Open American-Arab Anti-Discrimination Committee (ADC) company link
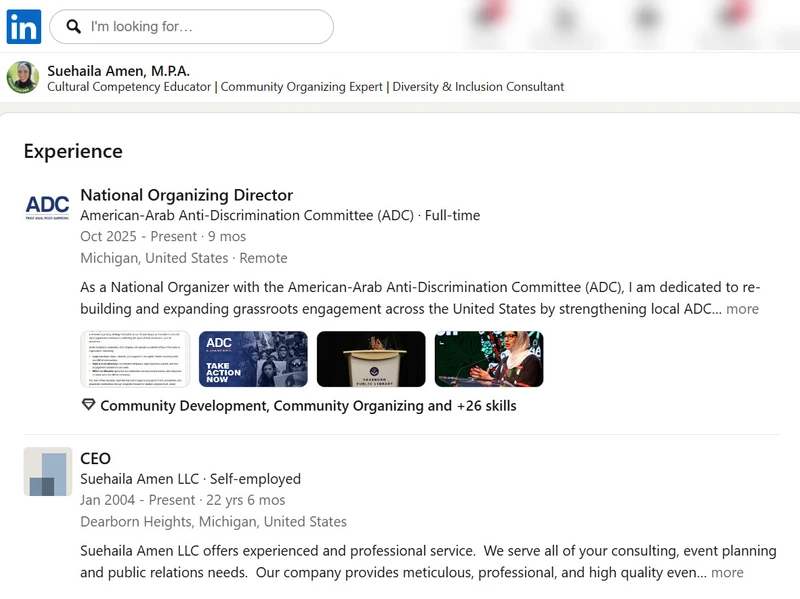Image resolution: width=800 pixels, height=599 pixels. click(x=280, y=215)
